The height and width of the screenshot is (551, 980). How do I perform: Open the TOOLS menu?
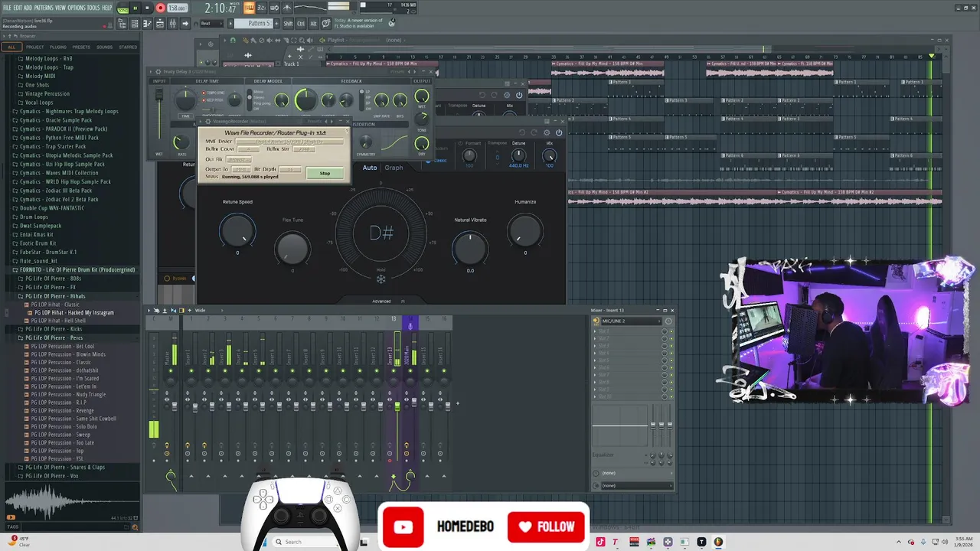tap(93, 8)
